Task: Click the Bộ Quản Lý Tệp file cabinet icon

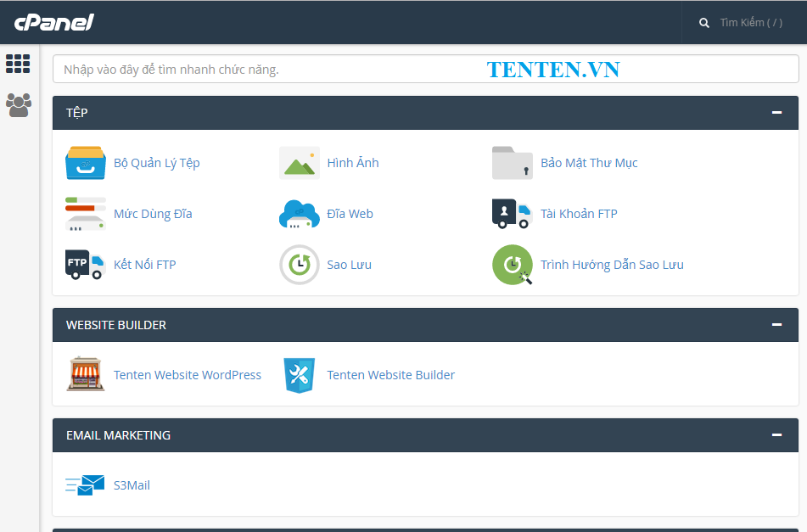Action: [86, 163]
